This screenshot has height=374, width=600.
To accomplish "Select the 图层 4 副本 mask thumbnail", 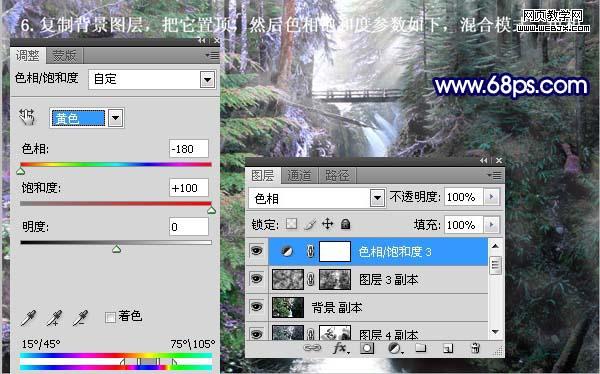I will pos(335,333).
